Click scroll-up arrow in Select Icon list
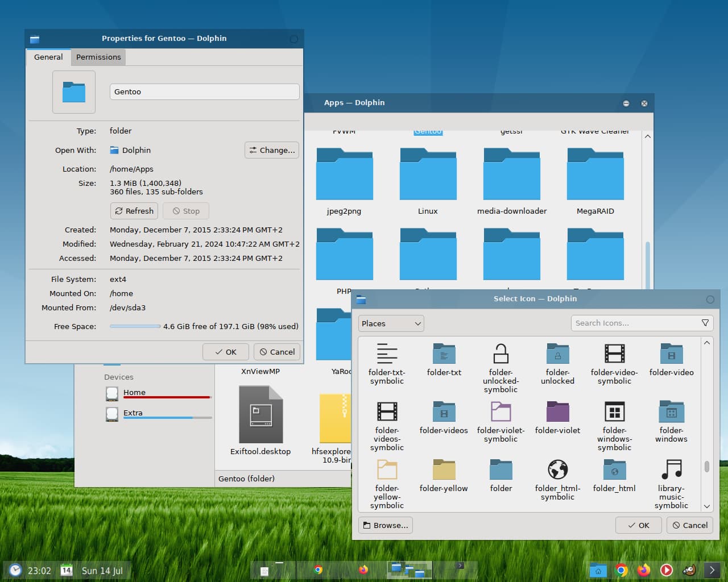The width and height of the screenshot is (728, 582). click(707, 343)
